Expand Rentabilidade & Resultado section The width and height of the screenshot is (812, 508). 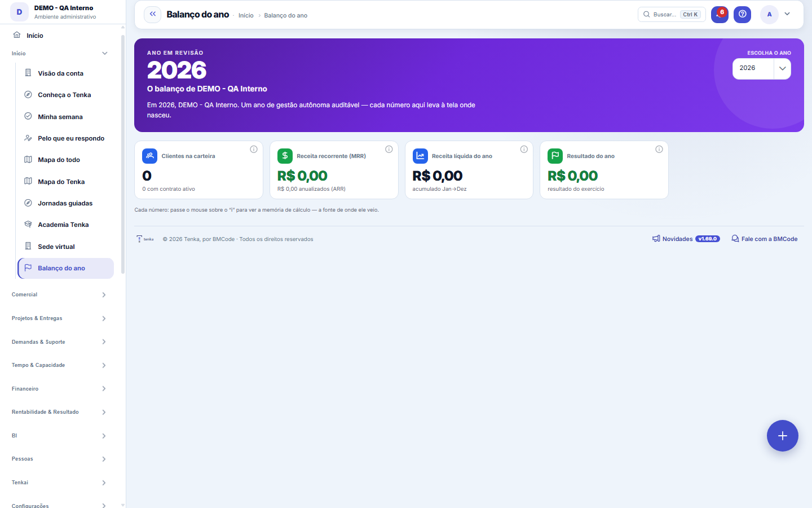59,412
